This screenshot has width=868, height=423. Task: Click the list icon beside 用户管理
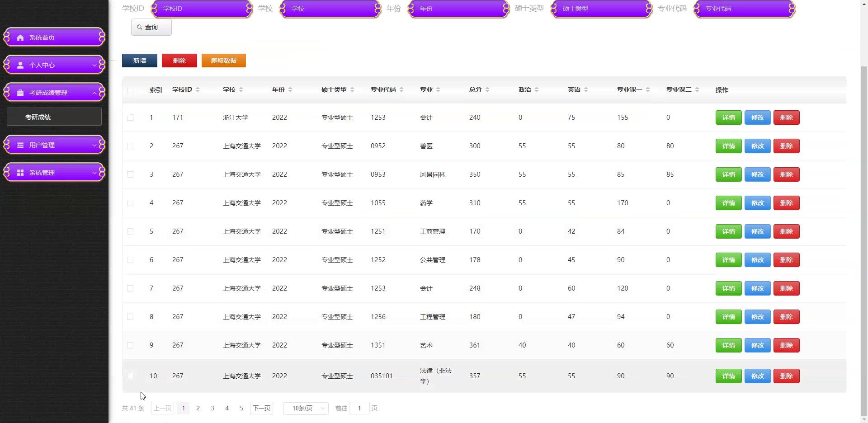coord(20,145)
